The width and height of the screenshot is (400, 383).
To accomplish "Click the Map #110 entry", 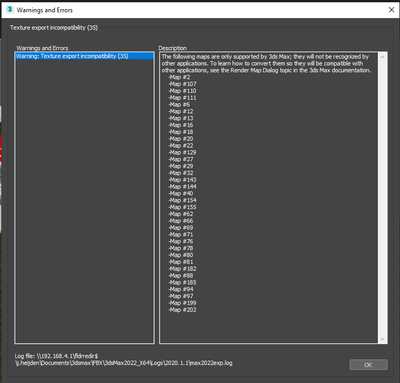I will coord(182,91).
